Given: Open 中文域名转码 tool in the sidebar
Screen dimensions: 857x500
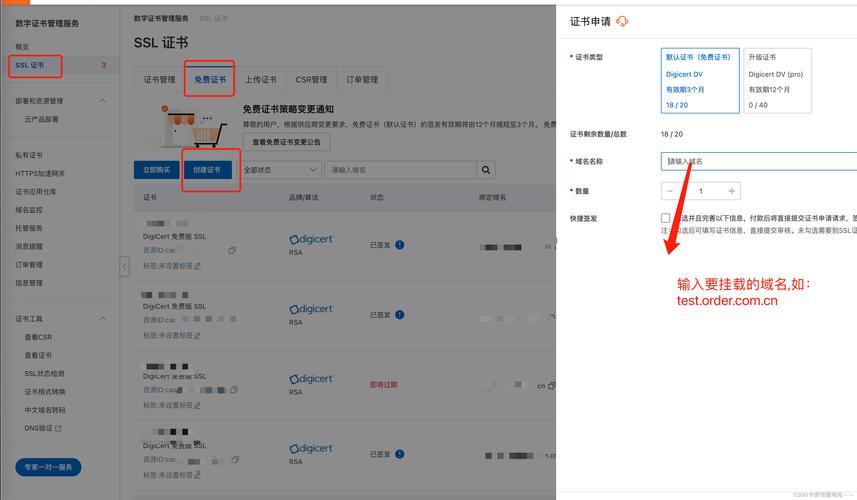Looking at the screenshot, I should point(45,410).
